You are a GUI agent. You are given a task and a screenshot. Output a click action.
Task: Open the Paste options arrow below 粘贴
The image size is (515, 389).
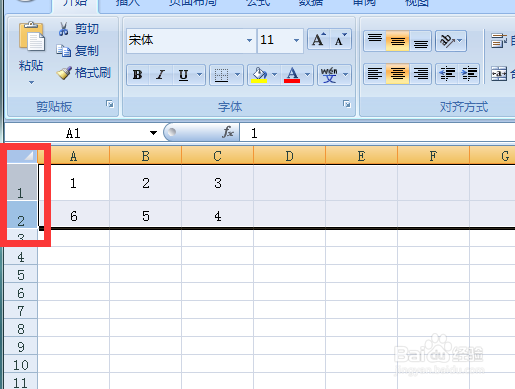coord(31,82)
